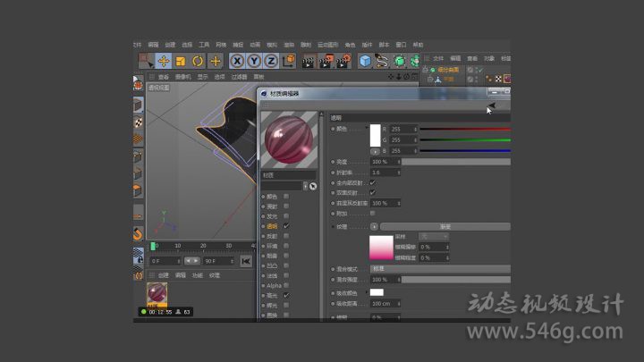Select the Rotate tool icon

point(198,61)
